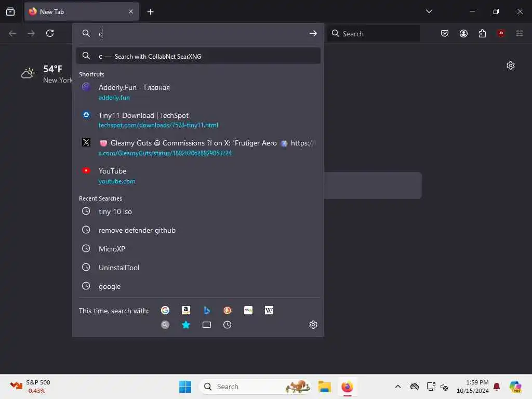The image size is (532, 399).
Task: Open Windows Start menu
Action: [185, 387]
